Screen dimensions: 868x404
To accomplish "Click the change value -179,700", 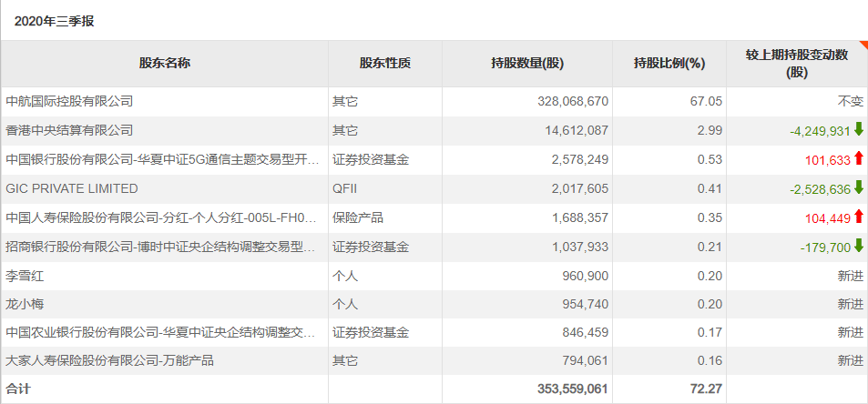I will [x=825, y=248].
